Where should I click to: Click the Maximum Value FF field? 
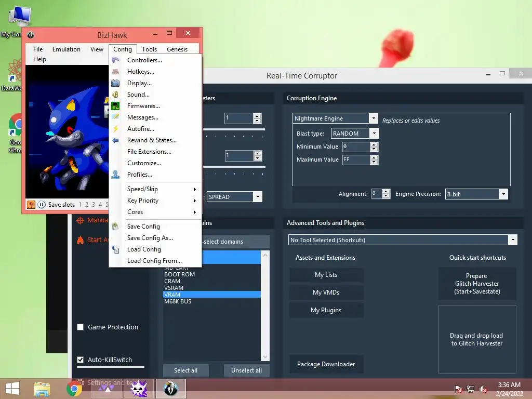(x=356, y=160)
